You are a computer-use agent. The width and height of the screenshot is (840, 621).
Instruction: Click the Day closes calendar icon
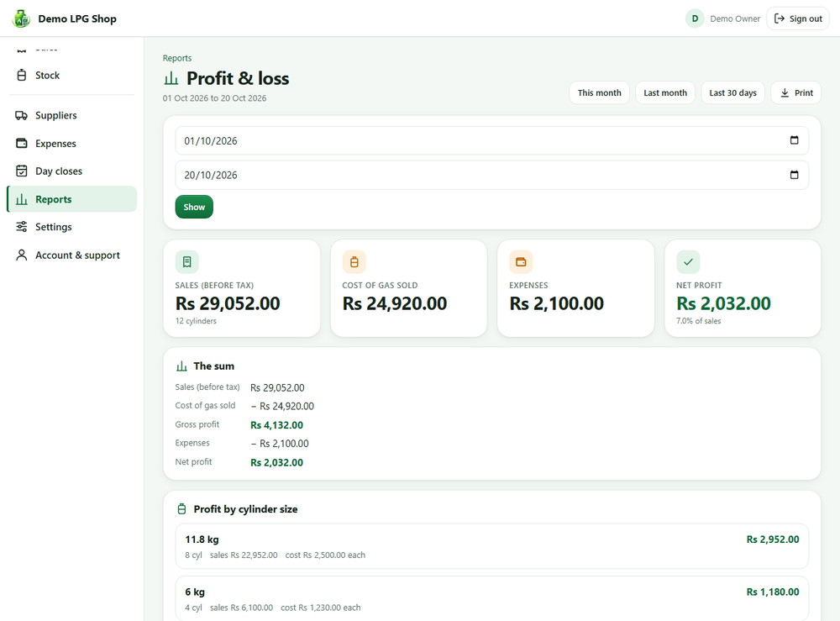[x=22, y=171]
